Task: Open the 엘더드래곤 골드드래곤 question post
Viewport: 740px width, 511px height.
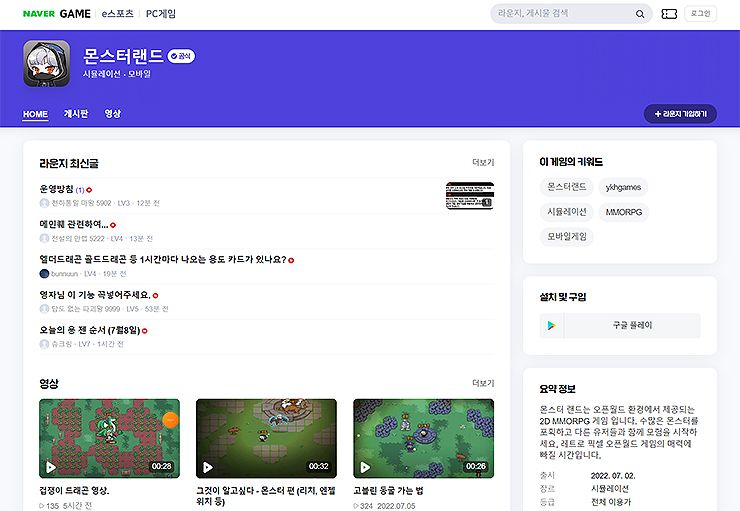Action: 163,260
